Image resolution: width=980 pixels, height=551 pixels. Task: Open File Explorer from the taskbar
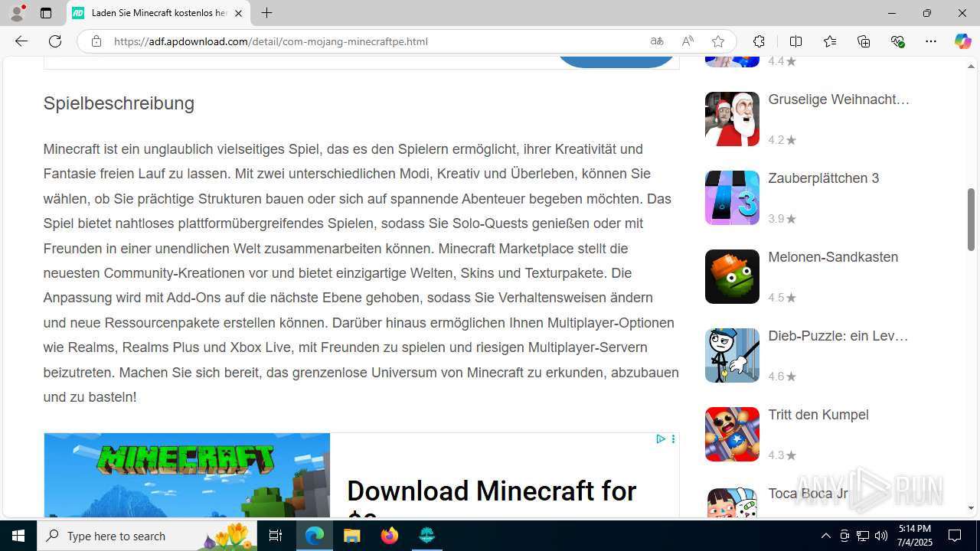coord(352,536)
